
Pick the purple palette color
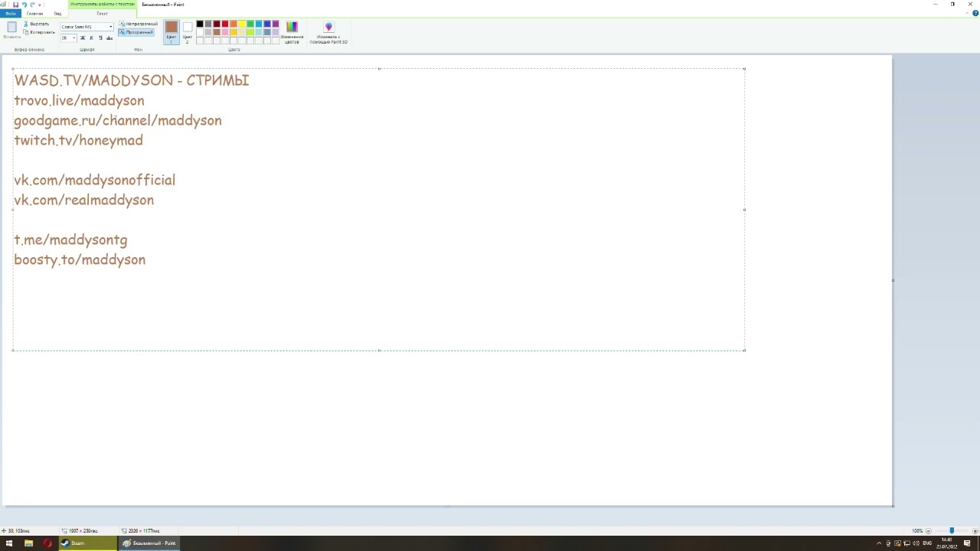point(276,24)
